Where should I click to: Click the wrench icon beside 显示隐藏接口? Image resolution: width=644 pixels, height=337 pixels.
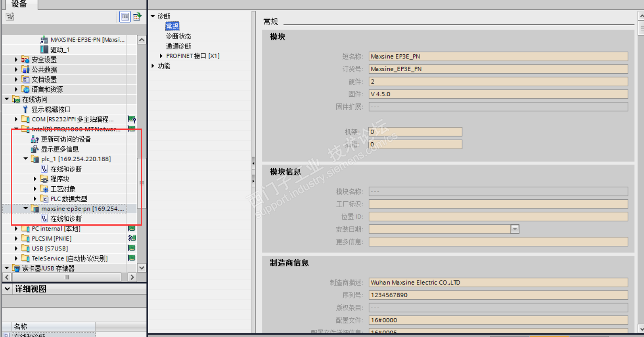coord(26,109)
